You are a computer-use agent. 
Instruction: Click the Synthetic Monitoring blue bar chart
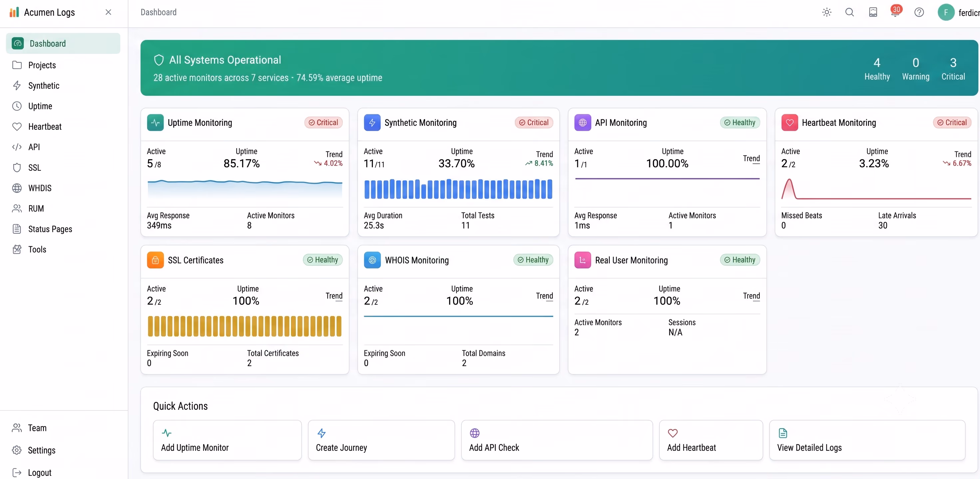[458, 189]
